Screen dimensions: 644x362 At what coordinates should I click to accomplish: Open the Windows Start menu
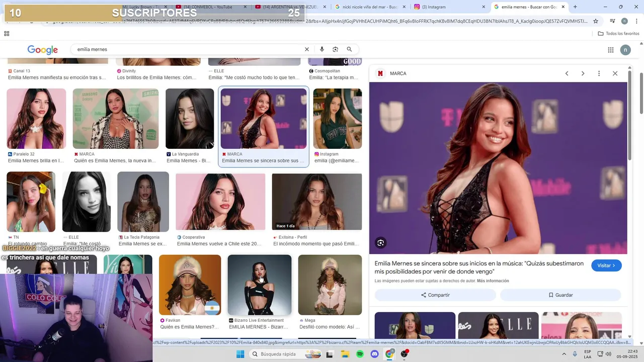point(240,354)
